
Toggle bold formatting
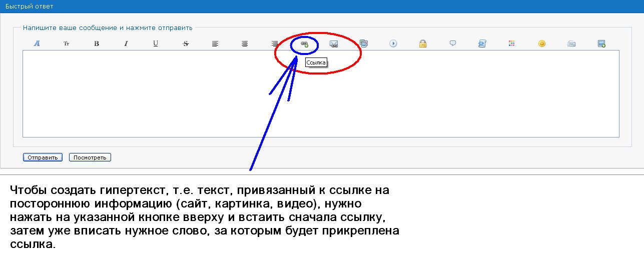point(97,43)
